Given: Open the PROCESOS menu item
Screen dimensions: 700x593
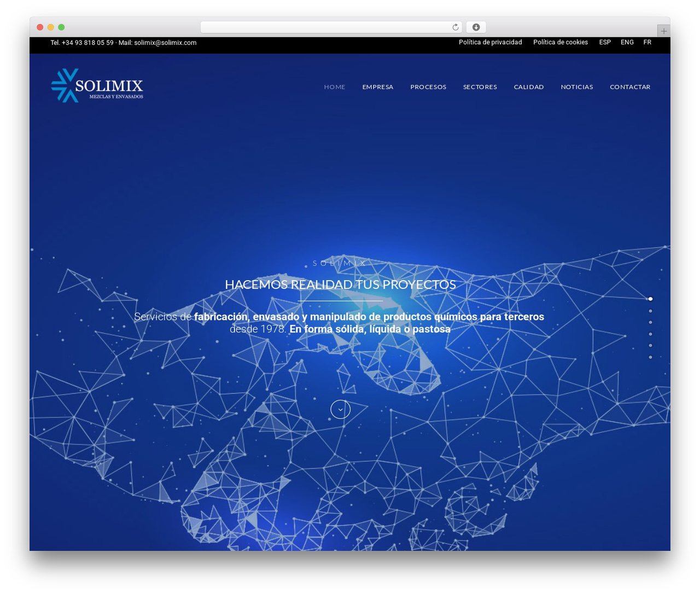Looking at the screenshot, I should [428, 87].
